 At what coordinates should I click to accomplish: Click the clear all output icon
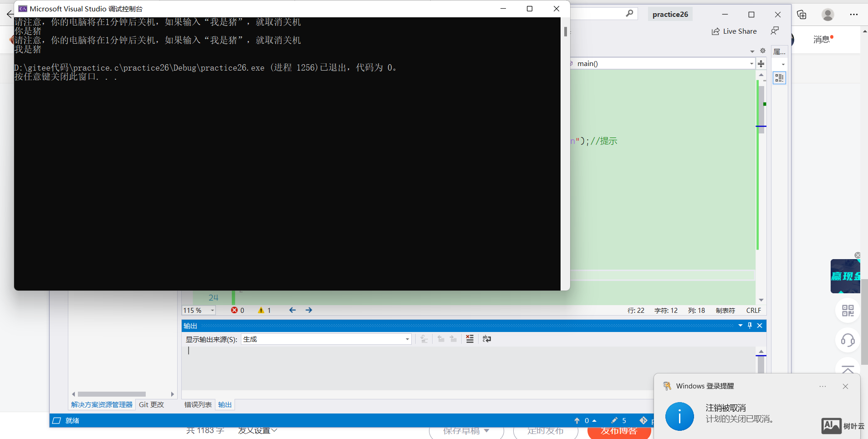coord(470,339)
